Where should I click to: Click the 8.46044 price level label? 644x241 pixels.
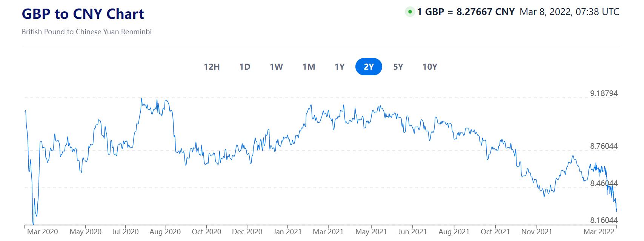coord(604,183)
